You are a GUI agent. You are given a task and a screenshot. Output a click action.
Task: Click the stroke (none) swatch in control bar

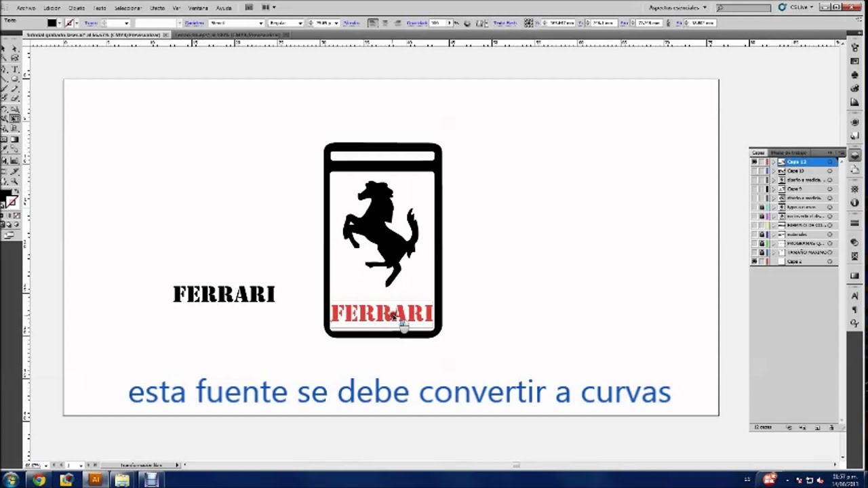coord(69,22)
